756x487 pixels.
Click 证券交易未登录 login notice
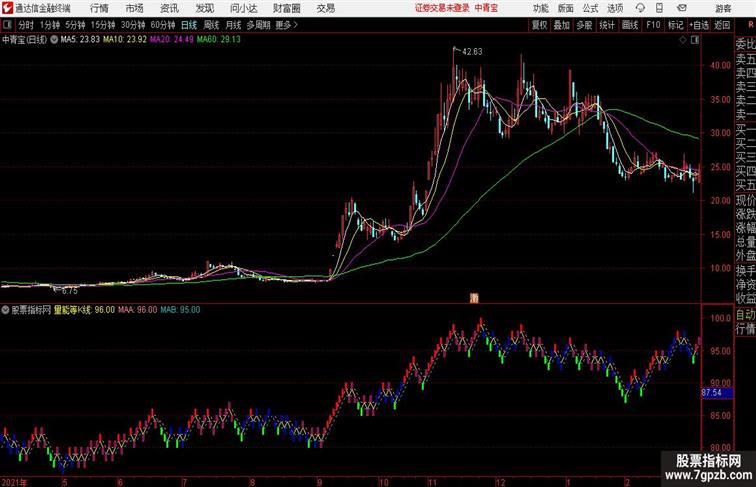tap(442, 8)
